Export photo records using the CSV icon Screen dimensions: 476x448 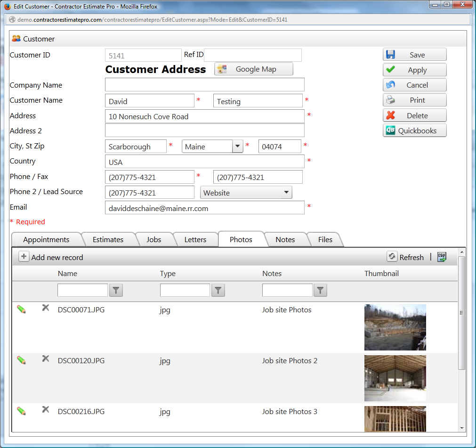441,257
